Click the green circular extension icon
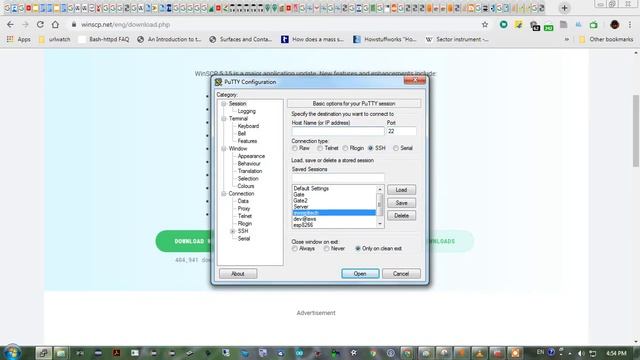 point(504,24)
